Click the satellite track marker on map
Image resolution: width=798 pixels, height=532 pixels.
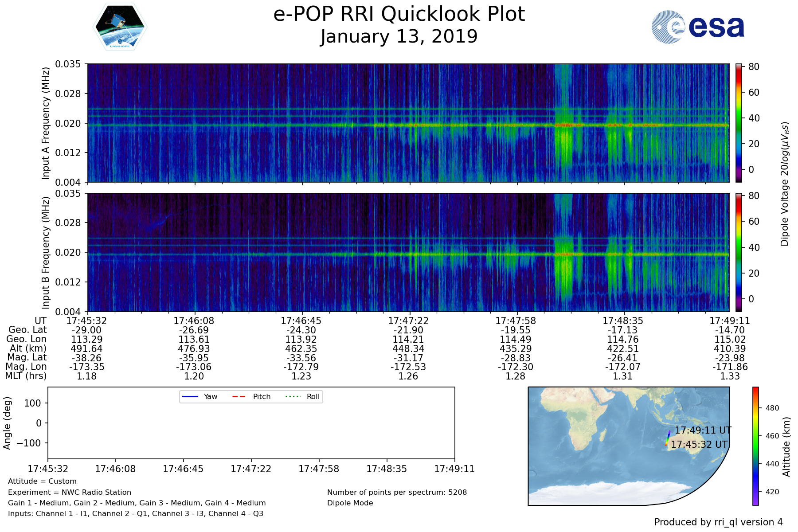pyautogui.click(x=668, y=438)
